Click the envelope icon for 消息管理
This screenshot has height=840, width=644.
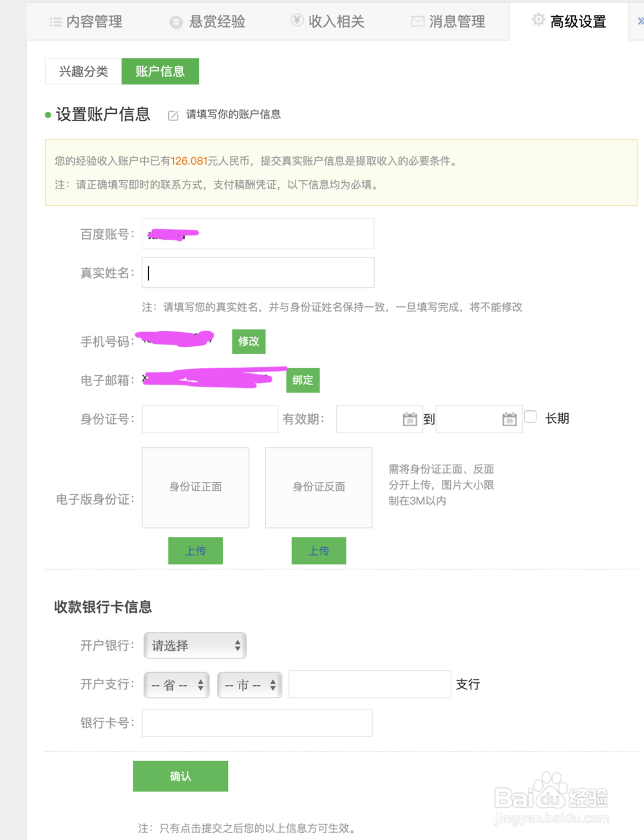pyautogui.click(x=418, y=22)
